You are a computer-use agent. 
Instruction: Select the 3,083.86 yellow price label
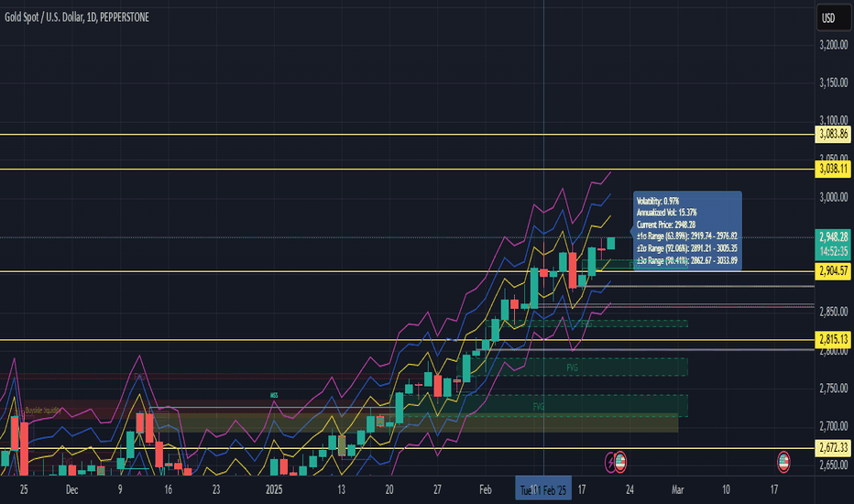point(833,134)
